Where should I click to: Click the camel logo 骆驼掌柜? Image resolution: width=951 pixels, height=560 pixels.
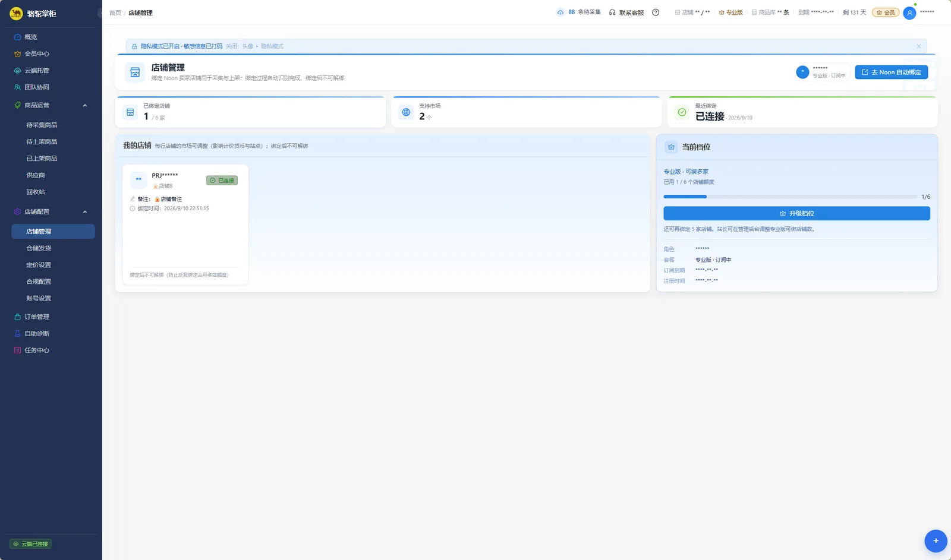tap(33, 13)
